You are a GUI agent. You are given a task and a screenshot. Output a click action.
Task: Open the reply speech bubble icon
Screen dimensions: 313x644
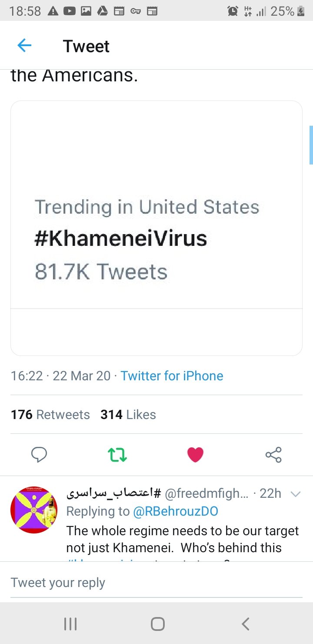tap(39, 454)
